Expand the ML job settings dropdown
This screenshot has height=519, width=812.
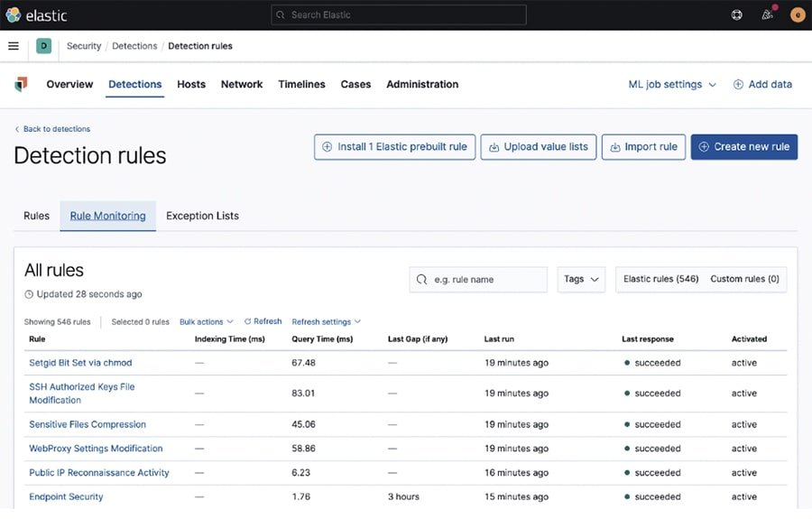672,84
